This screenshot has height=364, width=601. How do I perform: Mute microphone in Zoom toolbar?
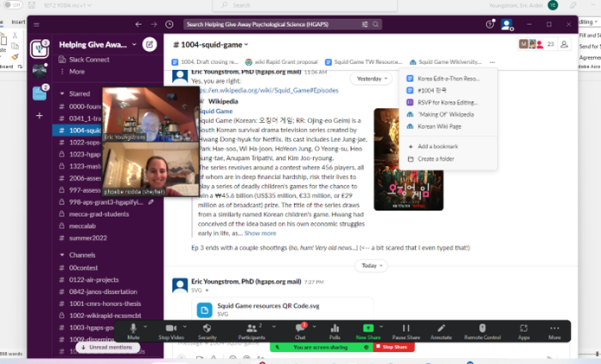[133, 329]
